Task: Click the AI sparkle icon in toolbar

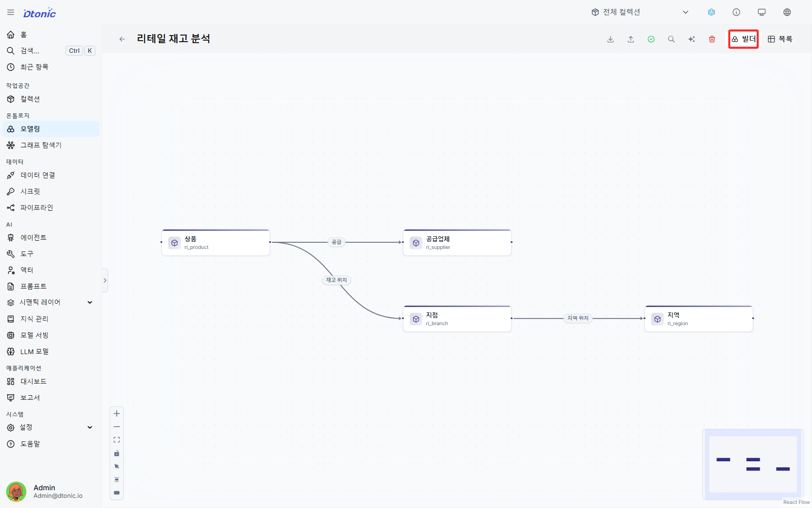Action: (x=692, y=39)
